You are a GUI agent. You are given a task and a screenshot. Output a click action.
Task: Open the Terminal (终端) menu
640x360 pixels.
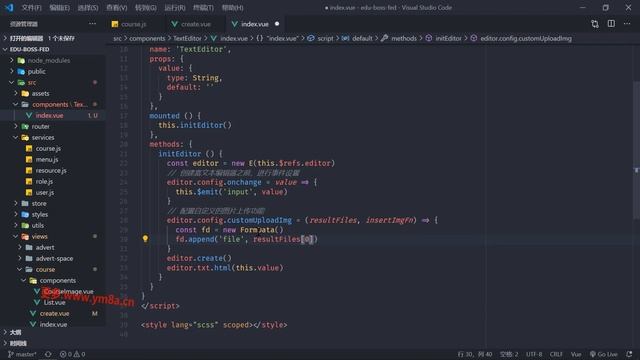tap(203, 8)
